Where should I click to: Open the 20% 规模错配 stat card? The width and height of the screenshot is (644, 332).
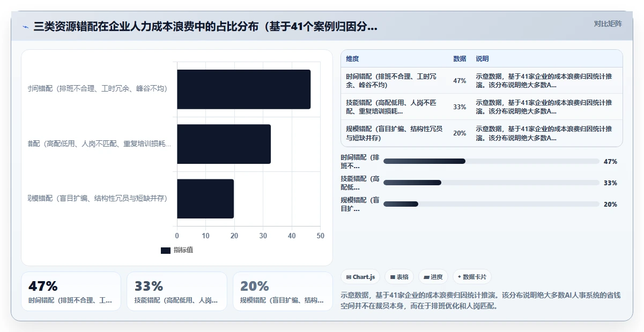coord(283,291)
